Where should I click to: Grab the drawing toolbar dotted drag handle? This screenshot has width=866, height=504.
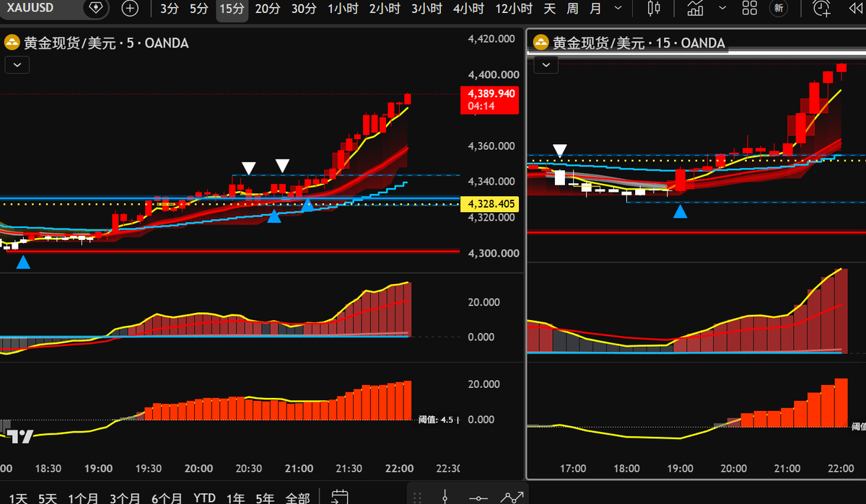(416, 498)
